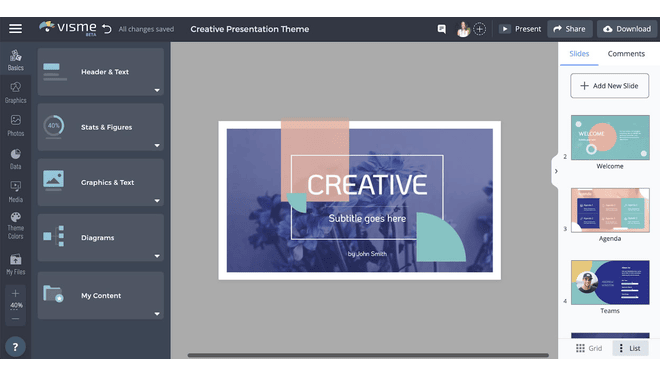The width and height of the screenshot is (660, 377).
Task: Switch slides to List view
Action: [x=630, y=348]
